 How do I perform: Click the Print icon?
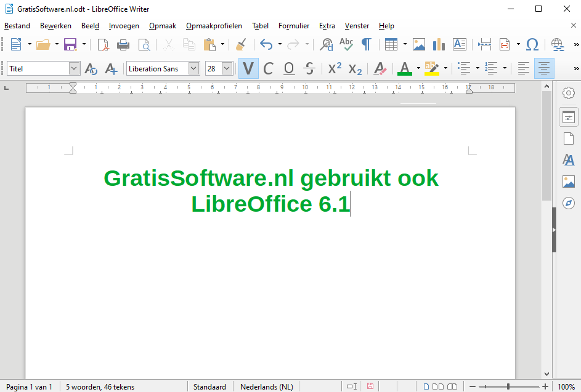pos(123,44)
